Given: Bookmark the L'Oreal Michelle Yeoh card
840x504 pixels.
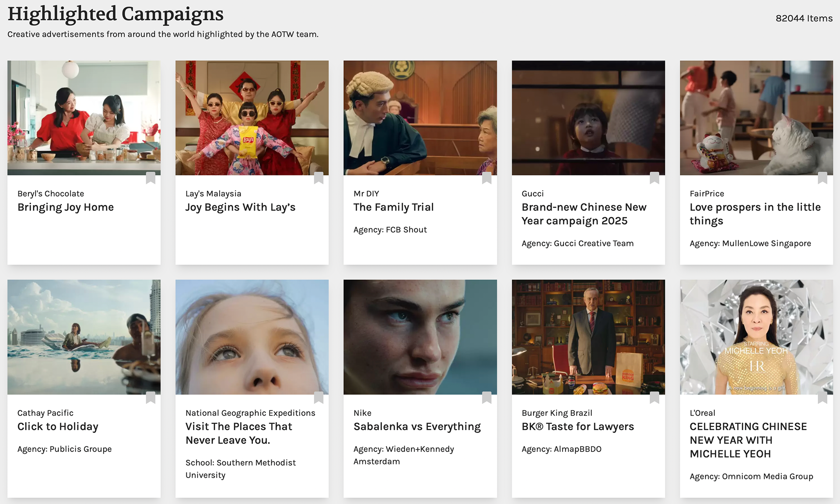Looking at the screenshot, I should click(822, 397).
